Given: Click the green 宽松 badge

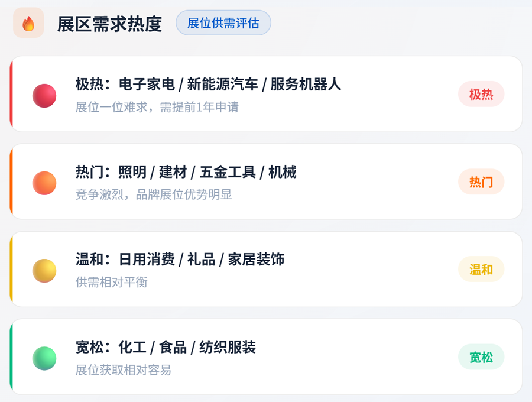Looking at the screenshot, I should pyautogui.click(x=481, y=357).
